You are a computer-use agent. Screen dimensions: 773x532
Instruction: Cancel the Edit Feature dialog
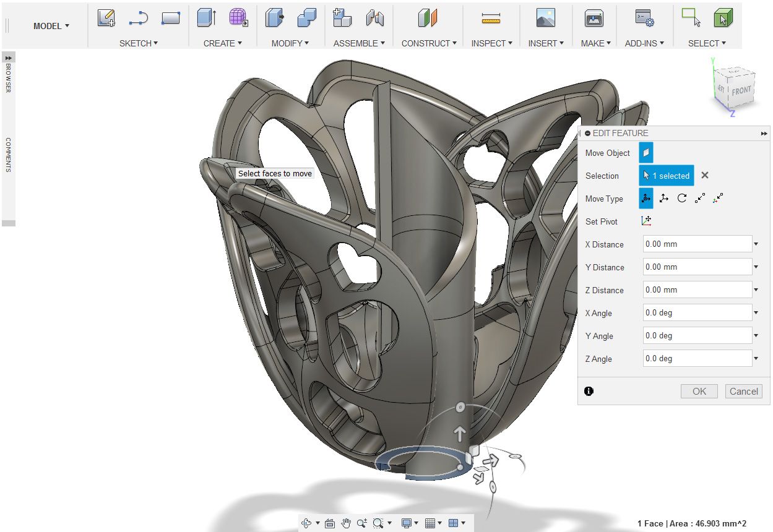pos(743,391)
